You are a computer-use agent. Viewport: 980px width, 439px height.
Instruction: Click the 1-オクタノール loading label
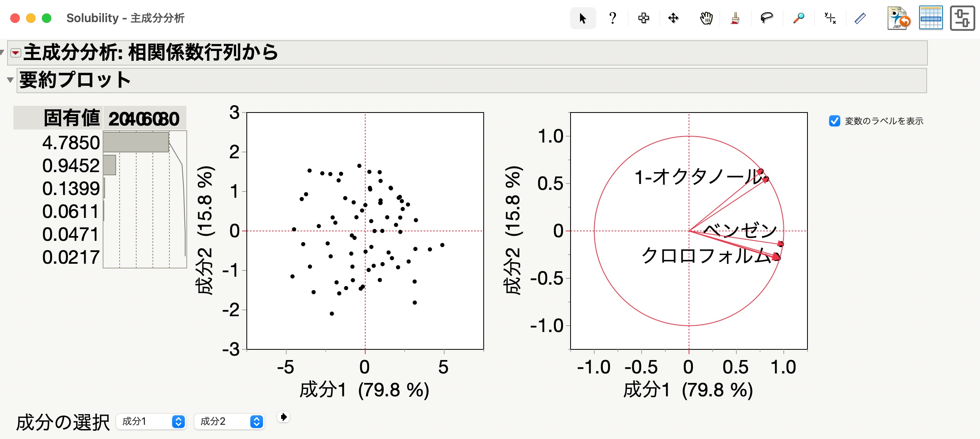pos(699,177)
